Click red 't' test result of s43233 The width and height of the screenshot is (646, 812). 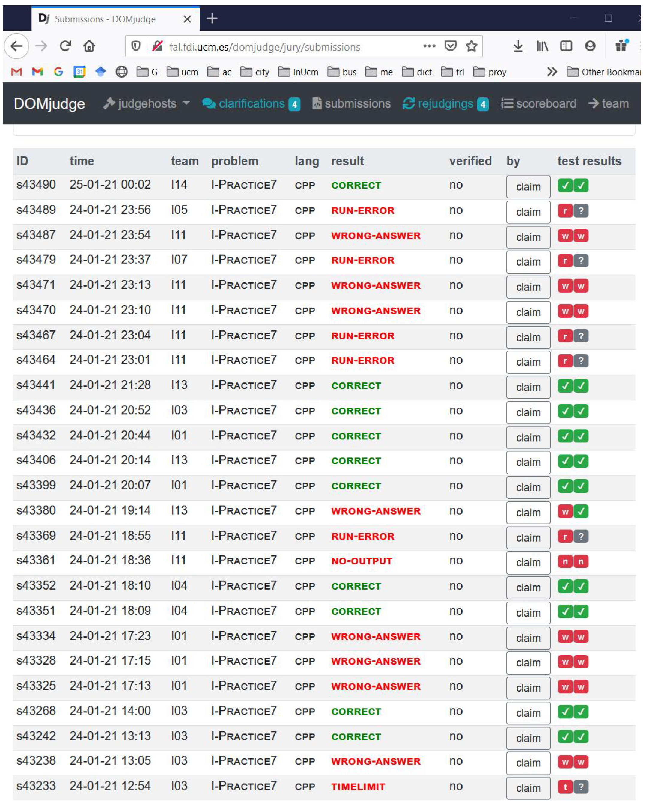click(x=565, y=787)
